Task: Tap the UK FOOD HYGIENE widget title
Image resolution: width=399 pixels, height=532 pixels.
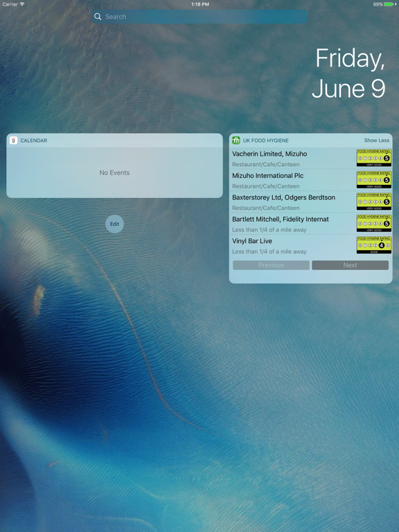Action: (266, 141)
